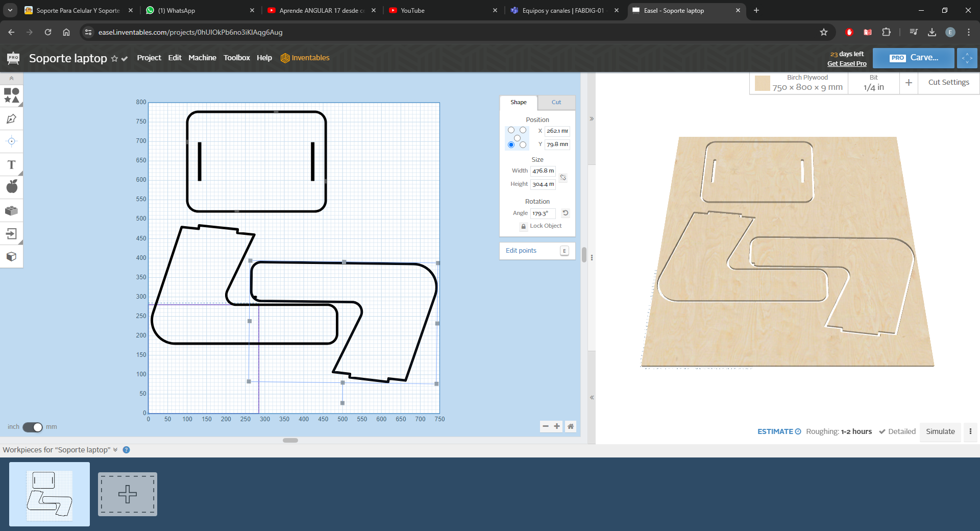Select the Text tool
The height and width of the screenshot is (531, 980).
click(11, 164)
